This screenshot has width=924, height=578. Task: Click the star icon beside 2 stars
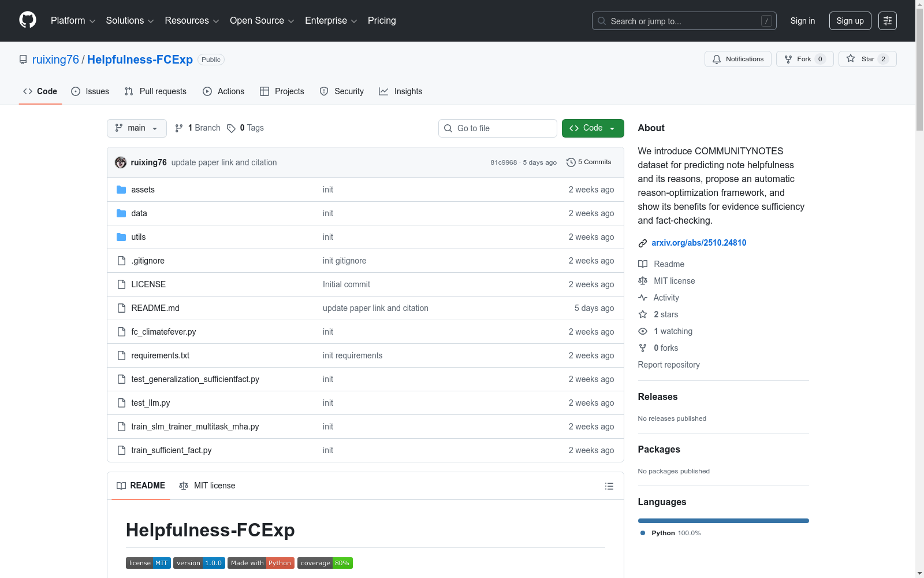pyautogui.click(x=643, y=314)
